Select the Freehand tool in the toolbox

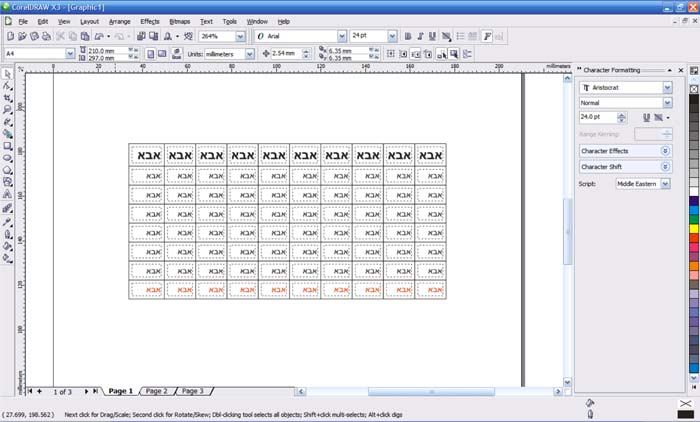tap(7, 122)
